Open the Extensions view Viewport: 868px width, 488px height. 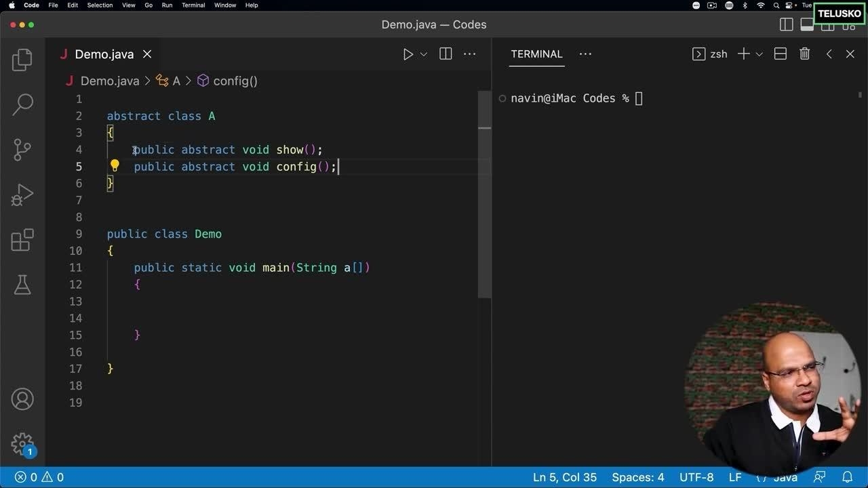pyautogui.click(x=22, y=240)
